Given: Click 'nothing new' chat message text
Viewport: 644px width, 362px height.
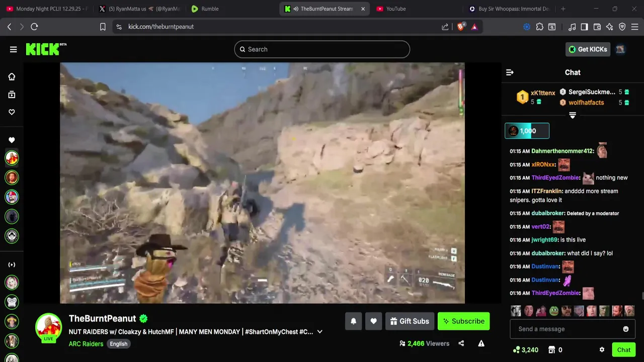Looking at the screenshot, I should tap(612, 177).
